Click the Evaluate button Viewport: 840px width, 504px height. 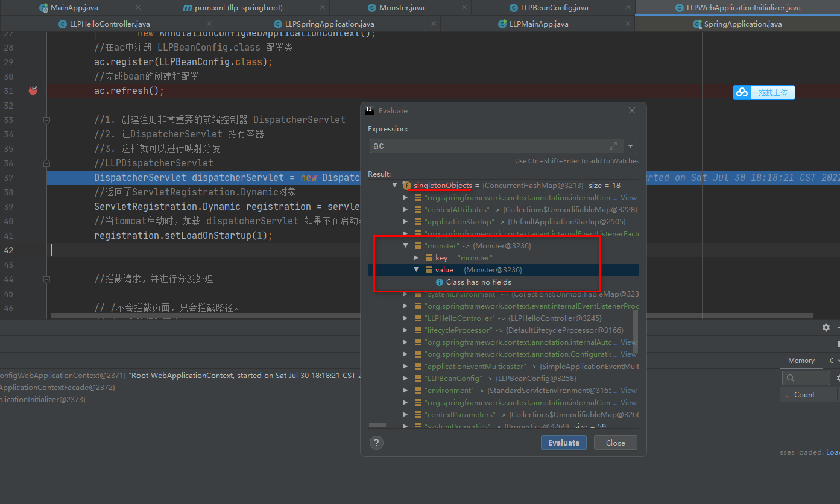coord(564,443)
